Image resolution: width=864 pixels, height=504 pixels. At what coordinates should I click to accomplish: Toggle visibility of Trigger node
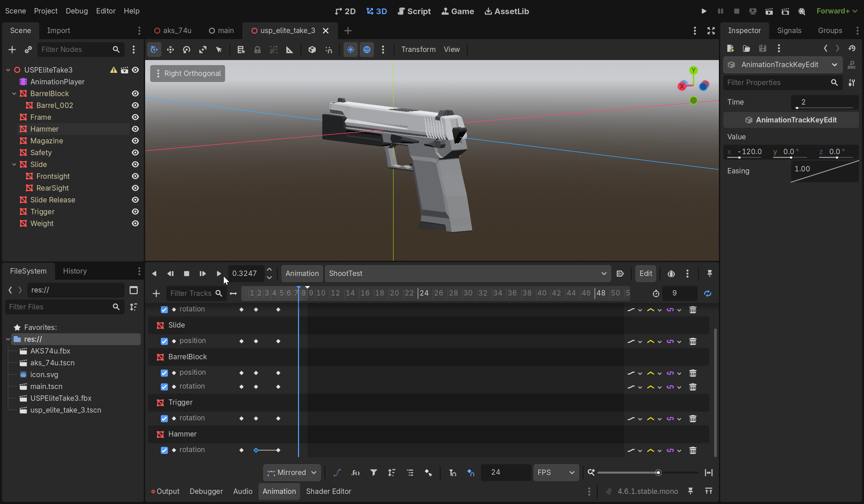click(135, 212)
